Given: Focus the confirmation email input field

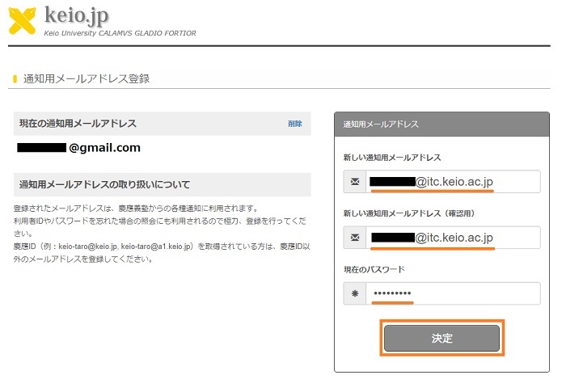Looking at the screenshot, I should [453, 238].
